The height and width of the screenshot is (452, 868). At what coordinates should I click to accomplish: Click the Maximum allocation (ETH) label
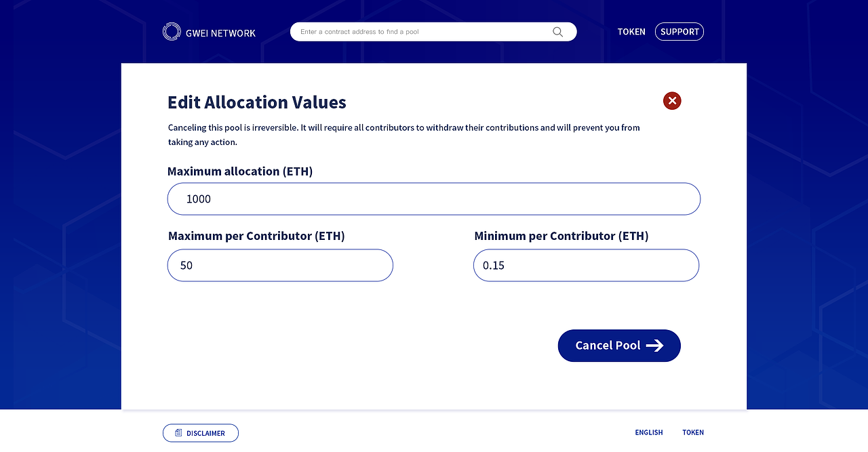click(240, 171)
